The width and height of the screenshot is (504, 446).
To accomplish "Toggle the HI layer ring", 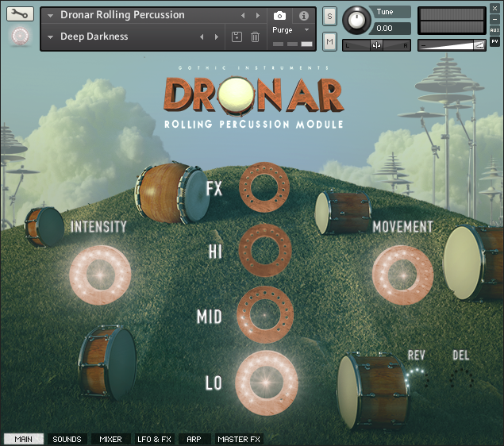I will pyautogui.click(x=265, y=250).
